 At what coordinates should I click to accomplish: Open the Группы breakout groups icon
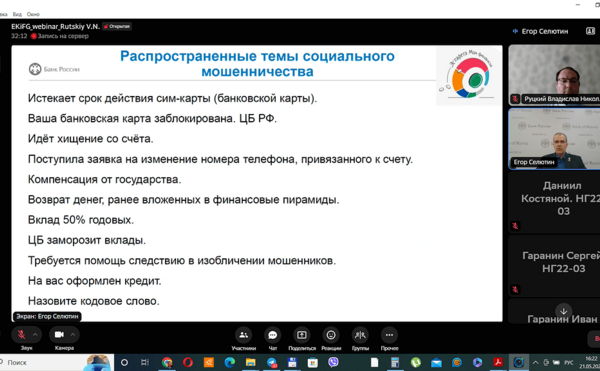click(360, 335)
